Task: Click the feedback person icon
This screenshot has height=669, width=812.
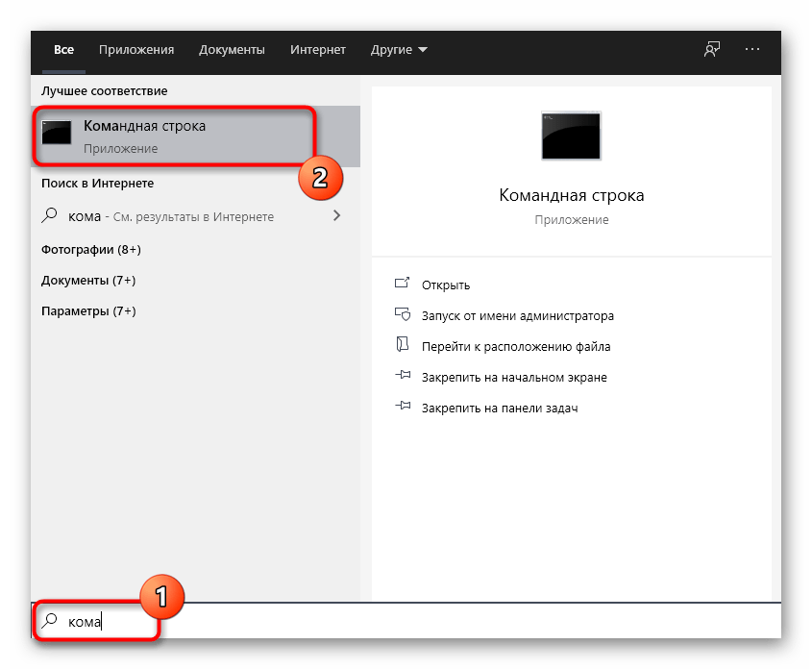Action: point(712,49)
